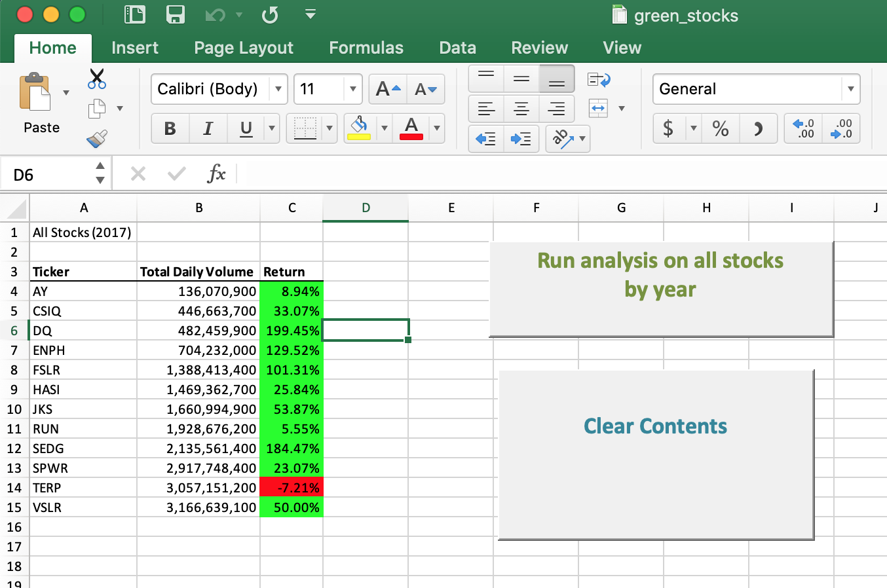Click the Wrap Text icon

click(x=599, y=80)
